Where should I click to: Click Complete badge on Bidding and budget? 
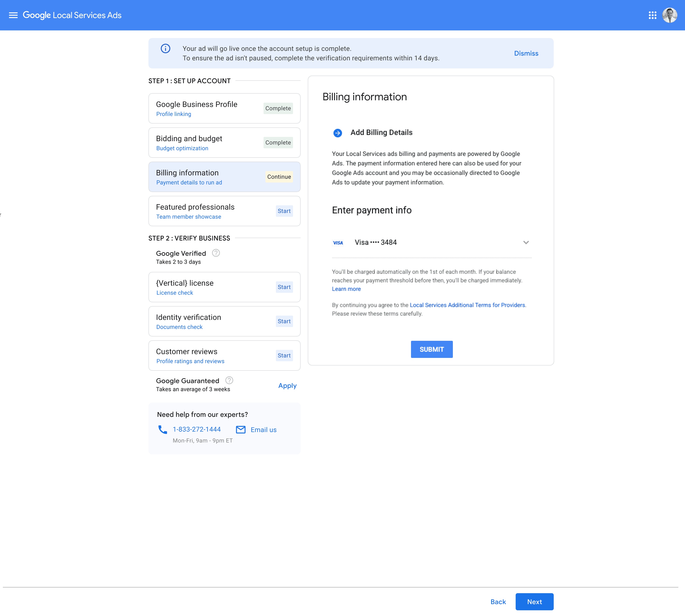click(x=278, y=143)
